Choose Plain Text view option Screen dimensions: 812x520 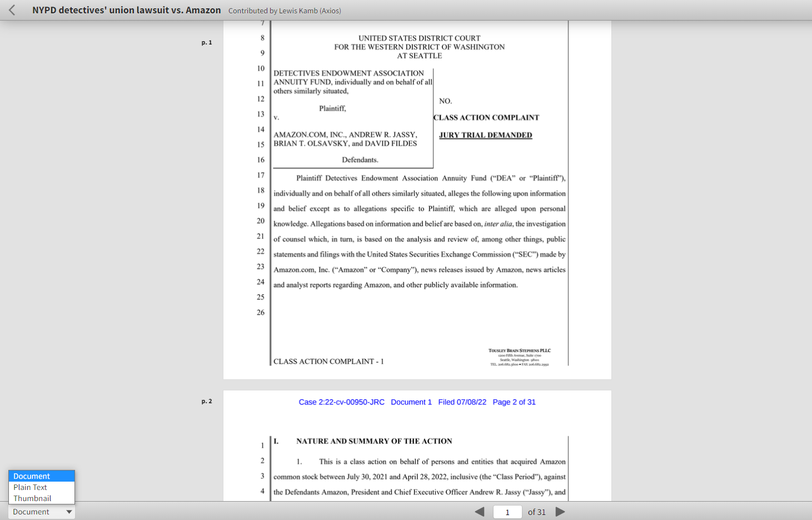tap(42, 487)
